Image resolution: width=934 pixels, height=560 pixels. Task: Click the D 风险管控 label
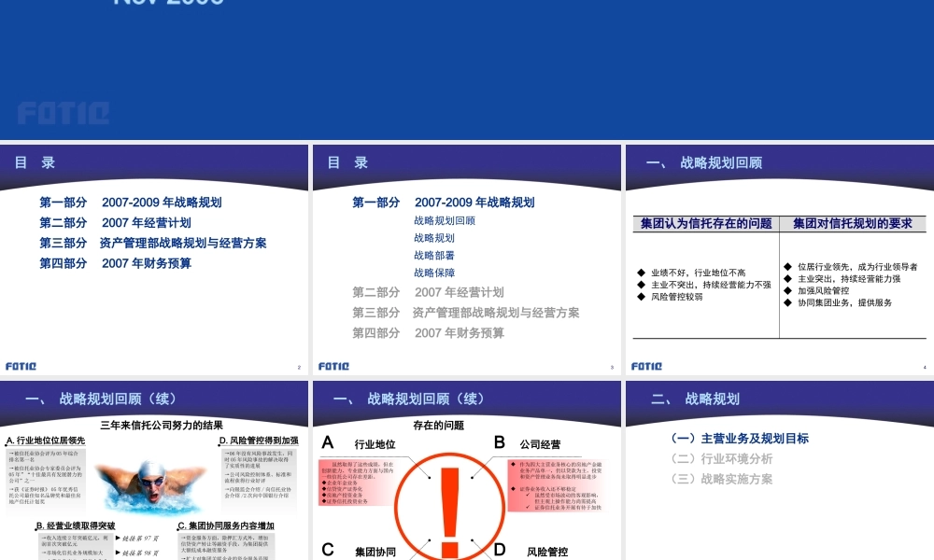click(x=531, y=551)
